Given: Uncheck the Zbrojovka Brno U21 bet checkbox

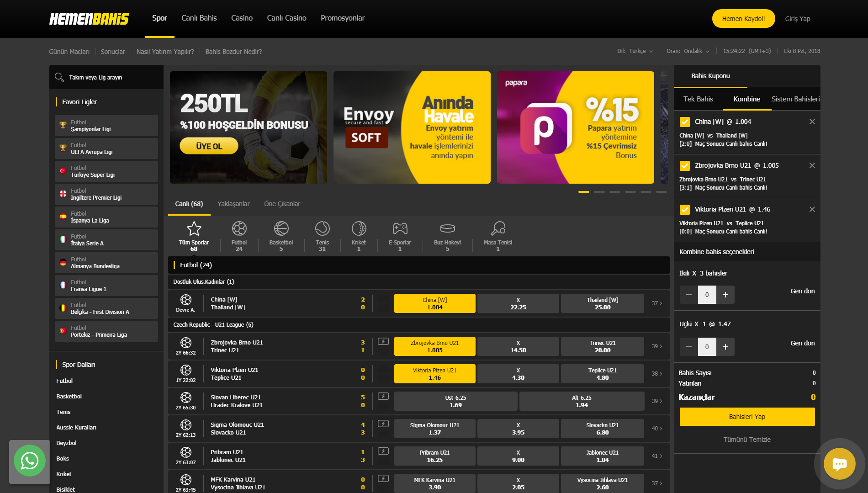Looking at the screenshot, I should tap(684, 165).
